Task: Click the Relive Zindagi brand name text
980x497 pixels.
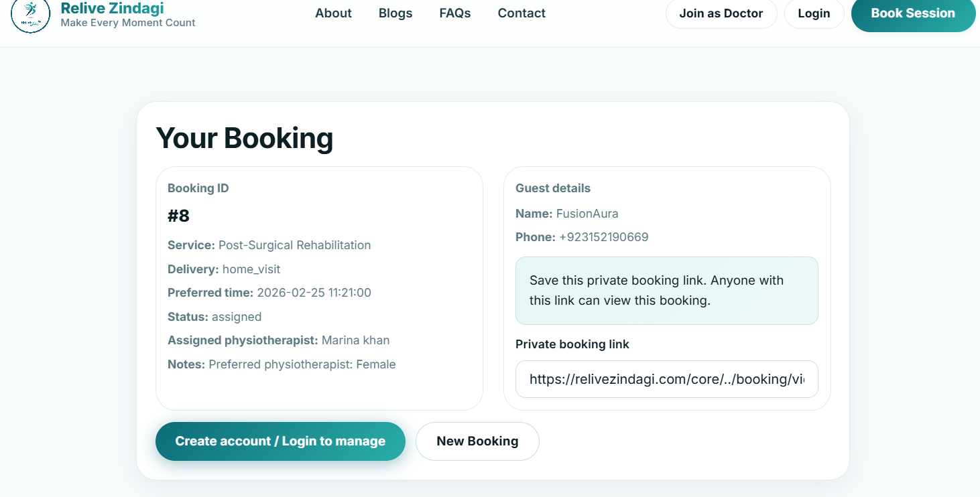Action: [x=111, y=8]
